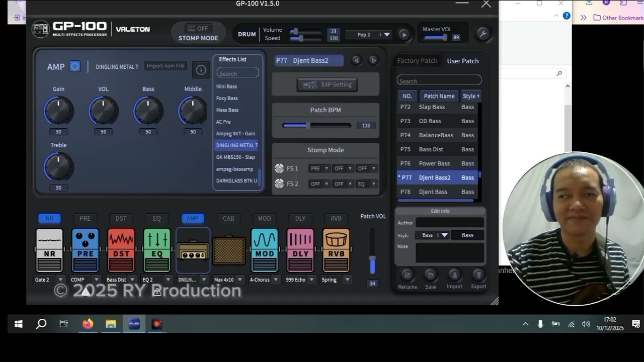644x362 pixels.
Task: Toggle the DLY module on/off
Action: tap(300, 218)
